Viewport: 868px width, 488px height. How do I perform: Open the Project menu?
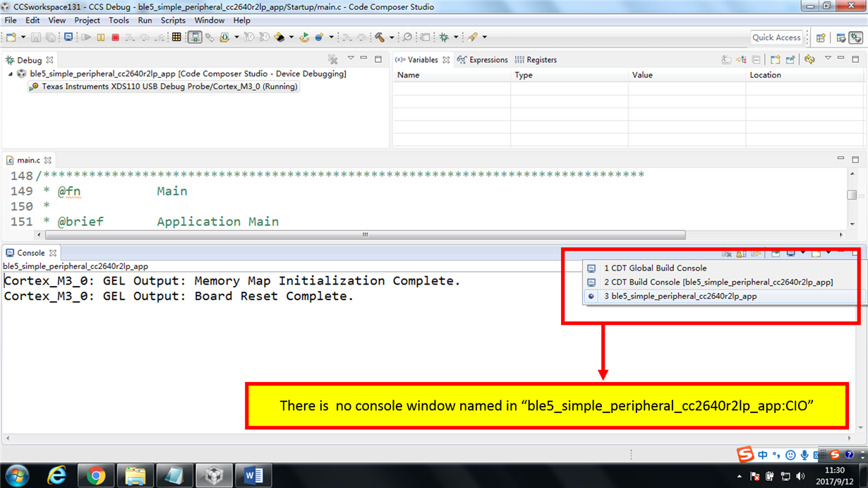(88, 20)
